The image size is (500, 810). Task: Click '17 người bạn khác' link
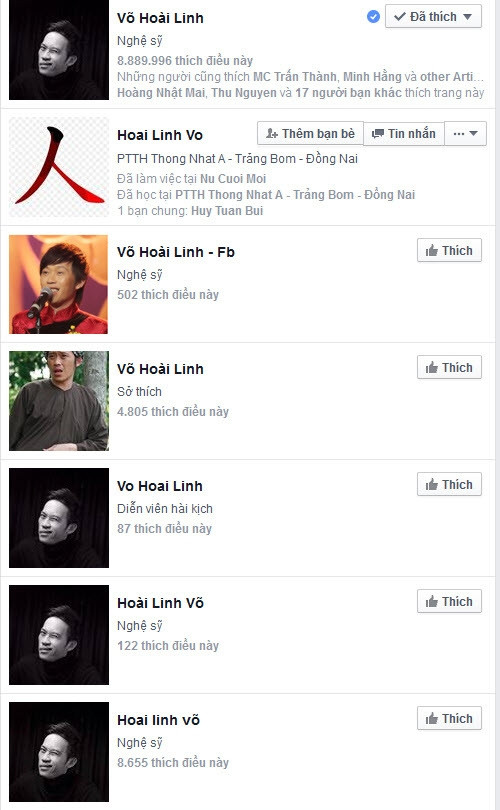click(348, 93)
